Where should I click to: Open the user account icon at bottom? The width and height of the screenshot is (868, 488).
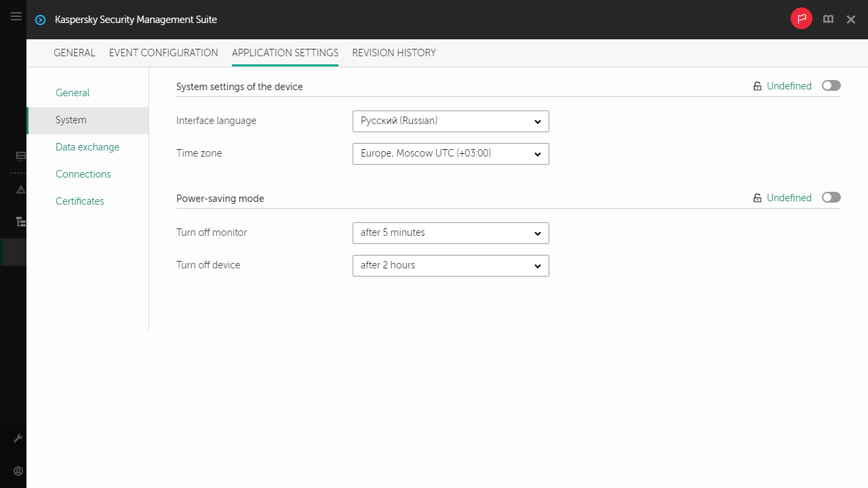(x=18, y=471)
